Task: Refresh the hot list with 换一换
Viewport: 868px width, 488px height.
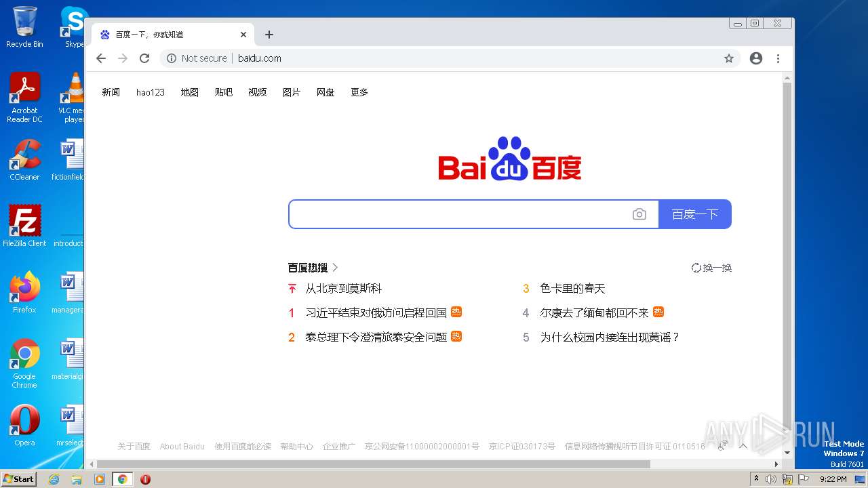Action: (x=711, y=268)
